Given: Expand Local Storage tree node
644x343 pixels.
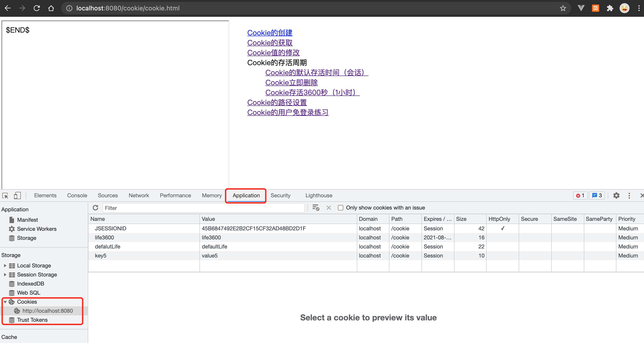Looking at the screenshot, I should (x=5, y=265).
